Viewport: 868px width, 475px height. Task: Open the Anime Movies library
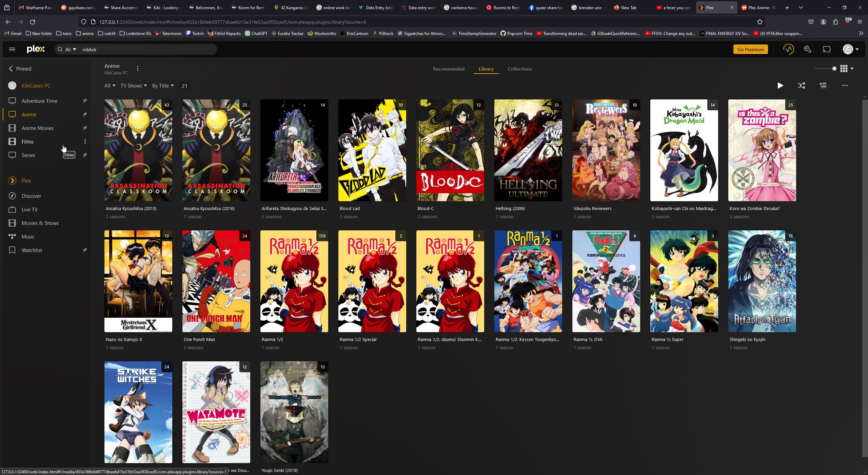[x=38, y=128]
